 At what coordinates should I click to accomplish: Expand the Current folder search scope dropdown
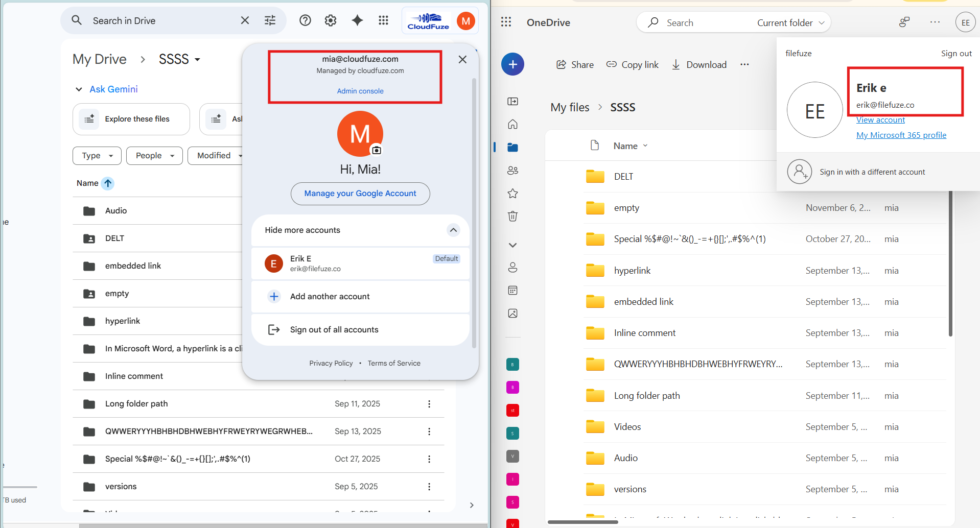click(790, 23)
